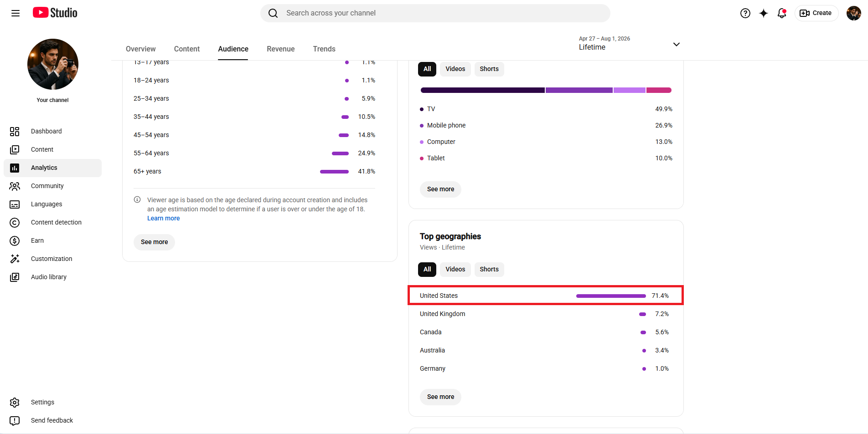Click the Content sidebar icon
This screenshot has height=434, width=868.
(x=15, y=150)
